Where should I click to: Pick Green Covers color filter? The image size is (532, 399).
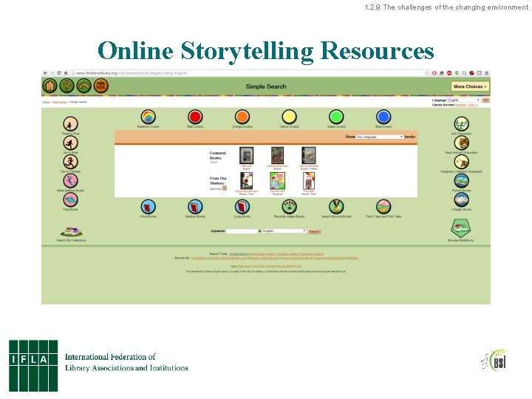(336, 117)
